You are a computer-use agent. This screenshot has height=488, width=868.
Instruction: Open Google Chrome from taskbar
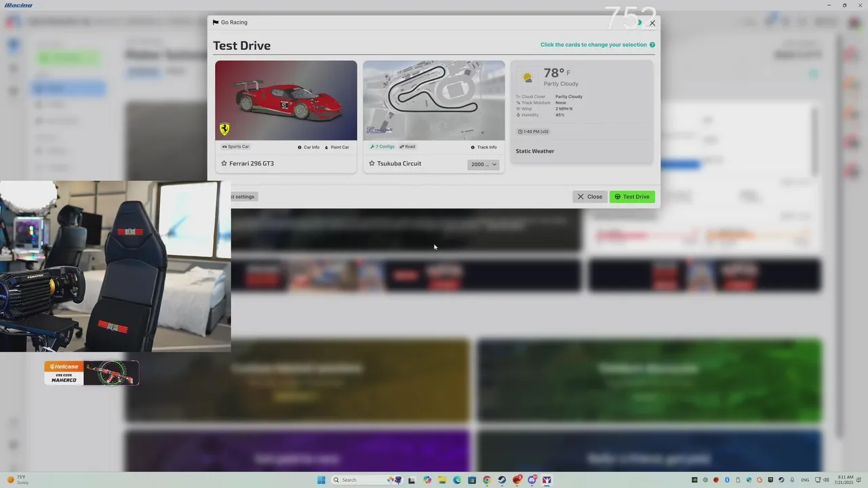tap(487, 480)
